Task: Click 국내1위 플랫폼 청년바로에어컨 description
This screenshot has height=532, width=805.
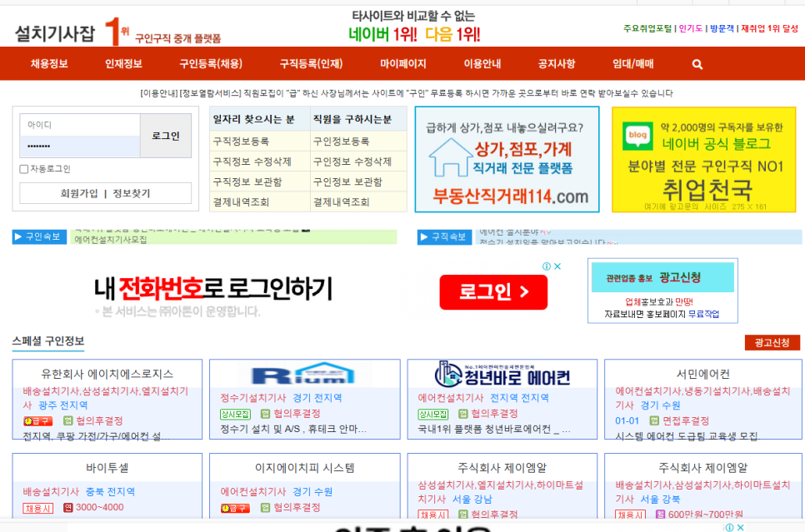Action: 494,429
